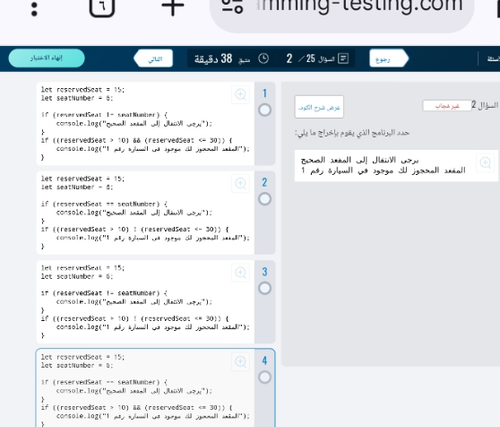
Task: Select answer option 1 radio button
Action: pyautogui.click(x=265, y=110)
